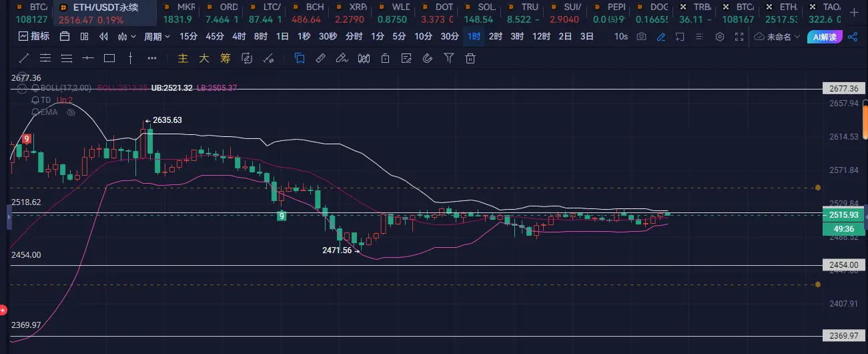Switch to the 30分 timeframe
This screenshot has height=354, width=868.
point(450,37)
